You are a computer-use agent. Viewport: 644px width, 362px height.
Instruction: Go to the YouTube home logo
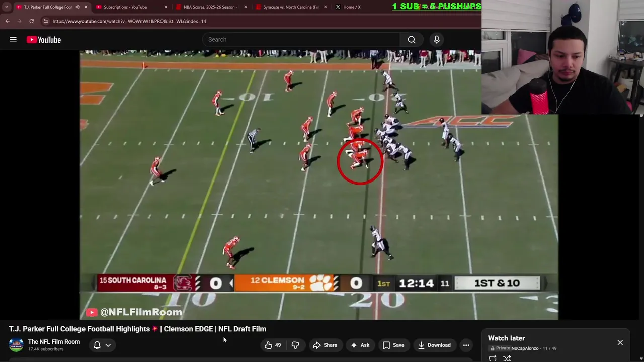[44, 40]
